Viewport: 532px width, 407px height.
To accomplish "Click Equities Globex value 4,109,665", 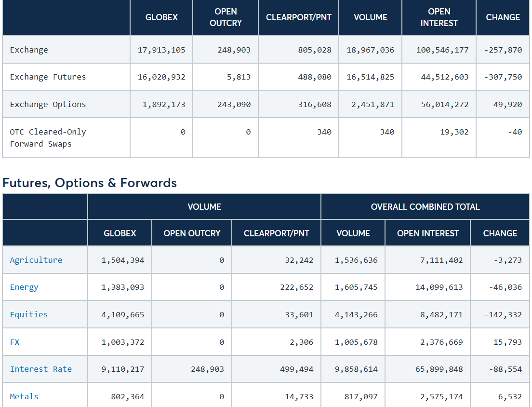I will [123, 315].
